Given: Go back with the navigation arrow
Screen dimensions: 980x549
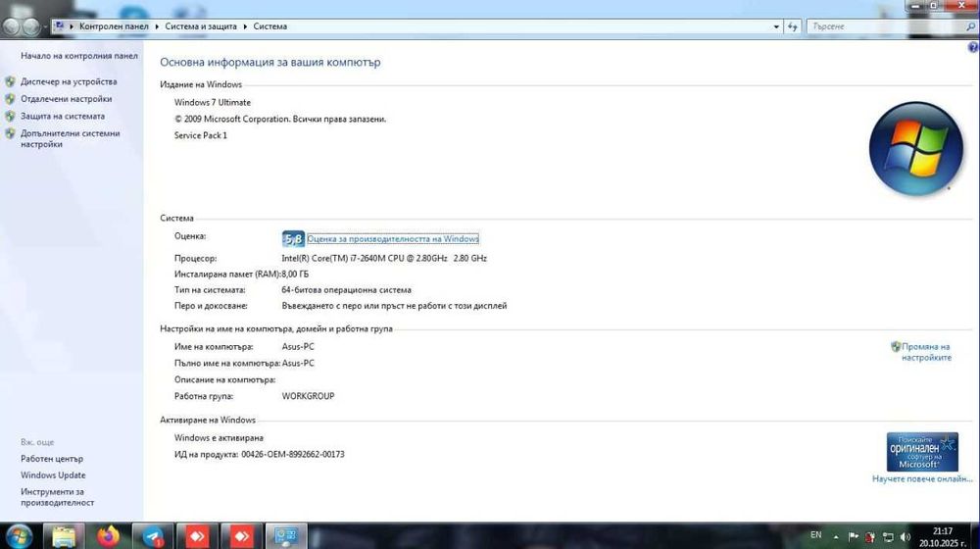Looking at the screenshot, I should pos(11,26).
